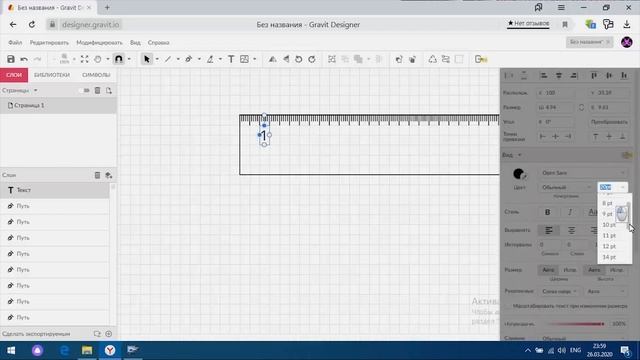
Task: Open Yandex Browser in the taskbar
Action: click(x=110, y=350)
